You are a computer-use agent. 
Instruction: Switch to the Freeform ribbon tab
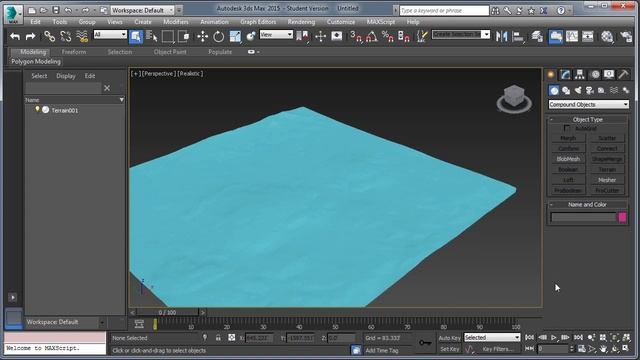tap(74, 52)
